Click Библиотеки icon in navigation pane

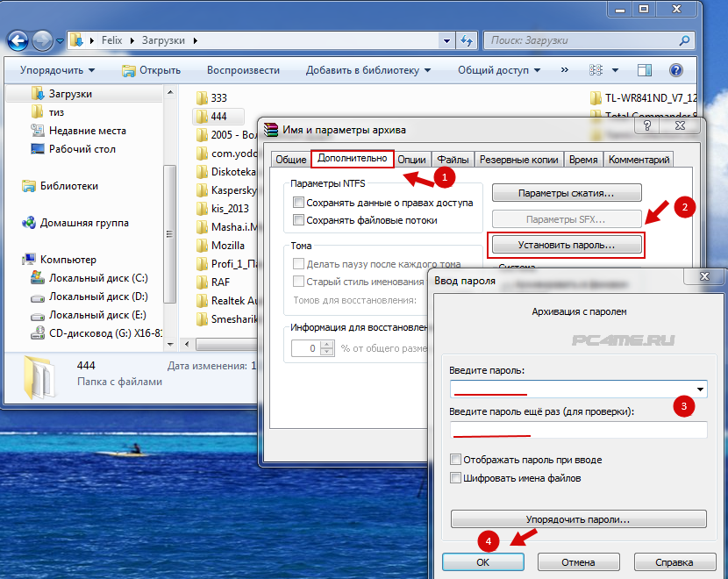[x=29, y=186]
